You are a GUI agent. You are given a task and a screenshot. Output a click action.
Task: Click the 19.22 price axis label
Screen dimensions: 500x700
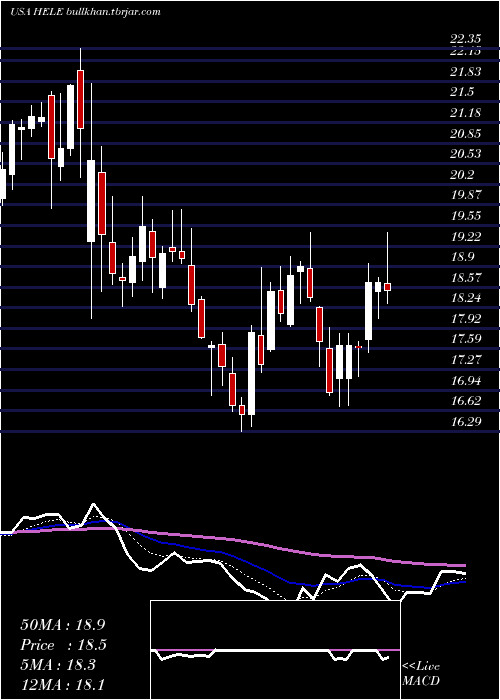466,236
